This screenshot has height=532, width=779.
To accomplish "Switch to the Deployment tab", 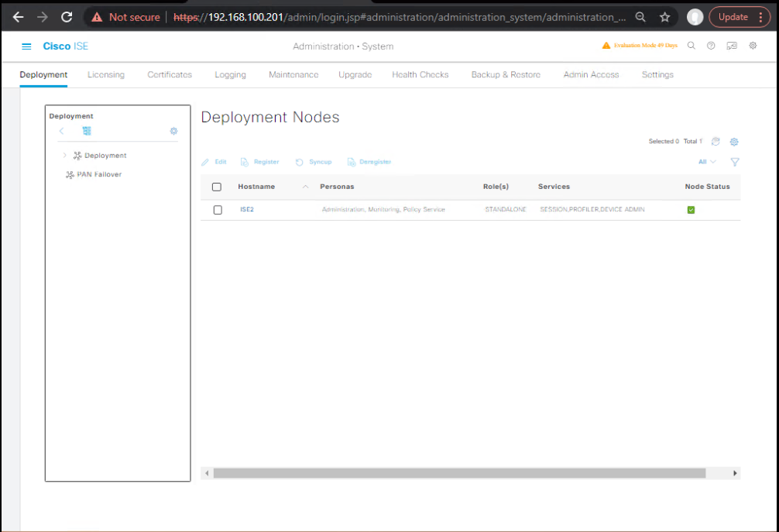I will [43, 74].
